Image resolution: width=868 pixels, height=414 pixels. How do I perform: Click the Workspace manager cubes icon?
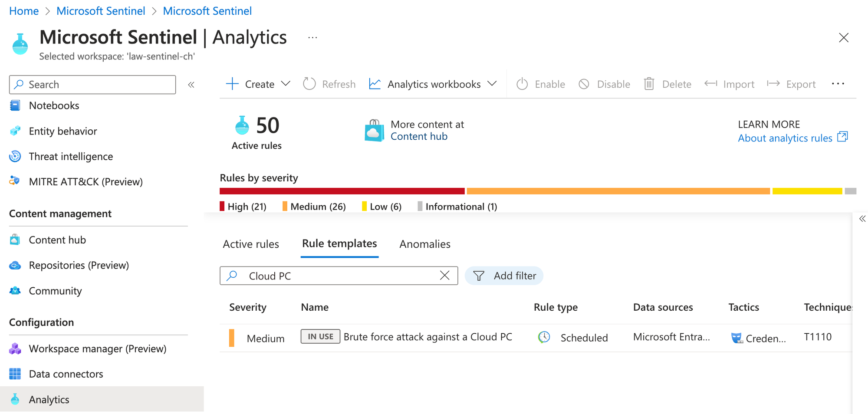[15, 348]
